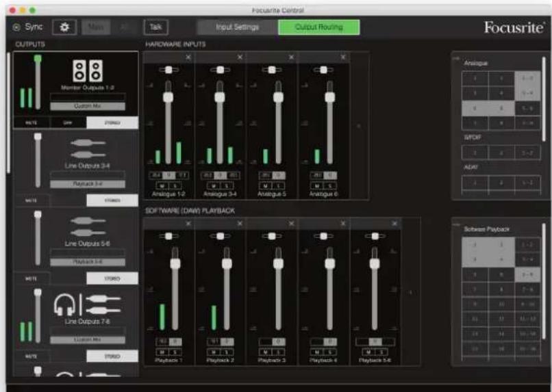Toggle DIM on Monitor Outputs 1-2

[x=68, y=122]
